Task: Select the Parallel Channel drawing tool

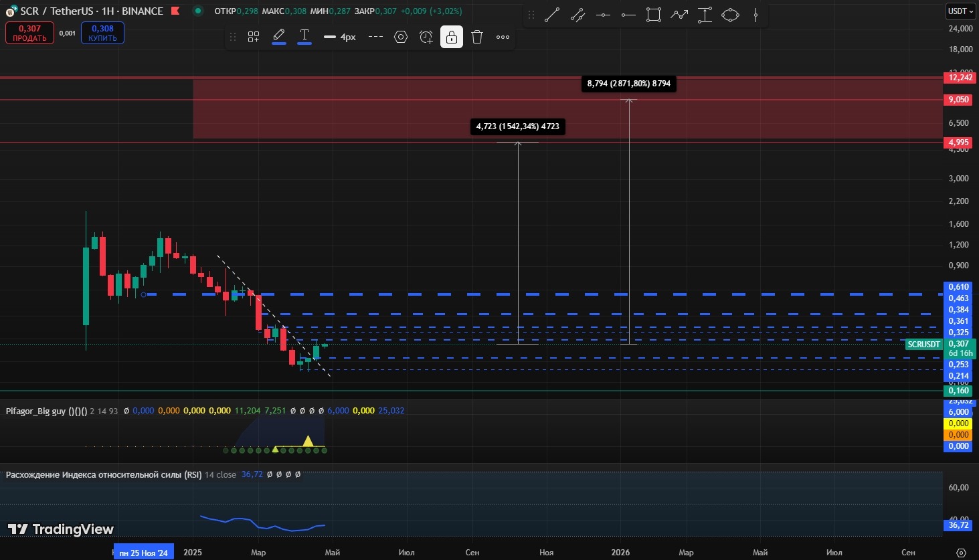Action: tap(577, 15)
